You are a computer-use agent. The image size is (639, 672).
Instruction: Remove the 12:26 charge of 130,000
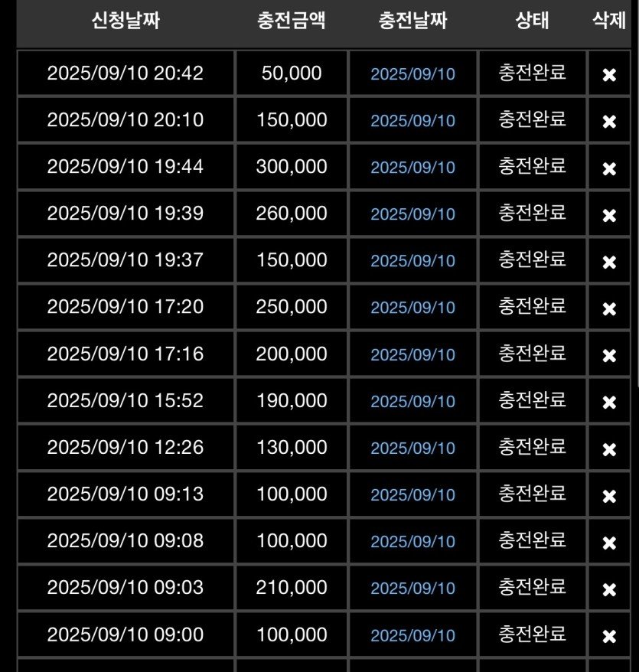pos(609,450)
